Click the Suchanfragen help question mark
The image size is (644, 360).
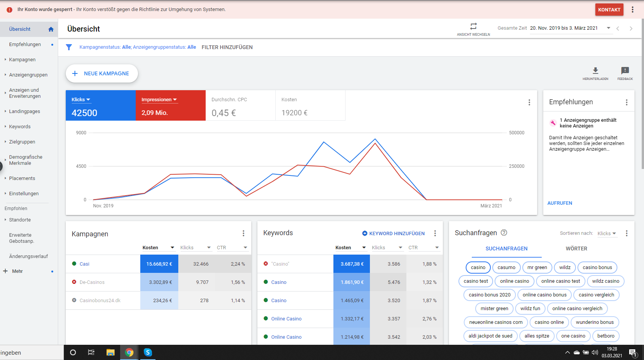pyautogui.click(x=504, y=233)
